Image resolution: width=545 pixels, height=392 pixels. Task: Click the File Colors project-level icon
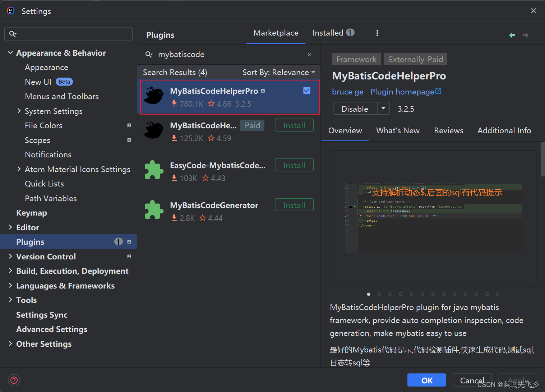tap(129, 125)
